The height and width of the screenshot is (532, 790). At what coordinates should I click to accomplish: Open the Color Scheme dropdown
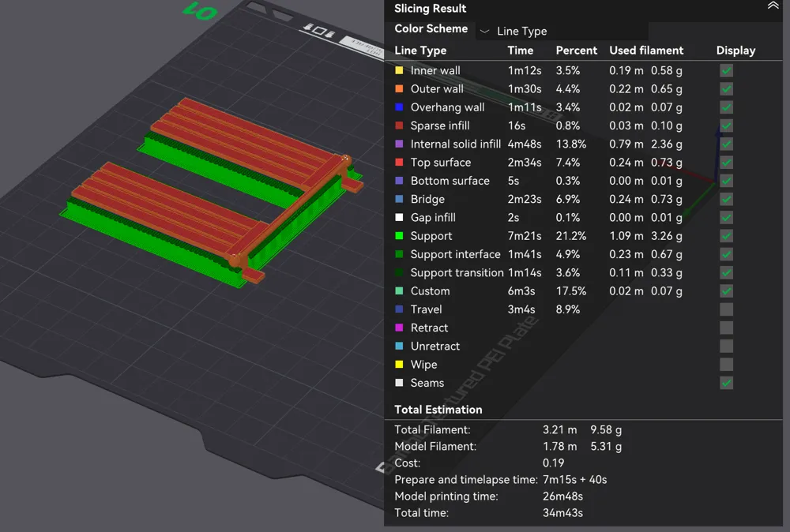(x=562, y=32)
